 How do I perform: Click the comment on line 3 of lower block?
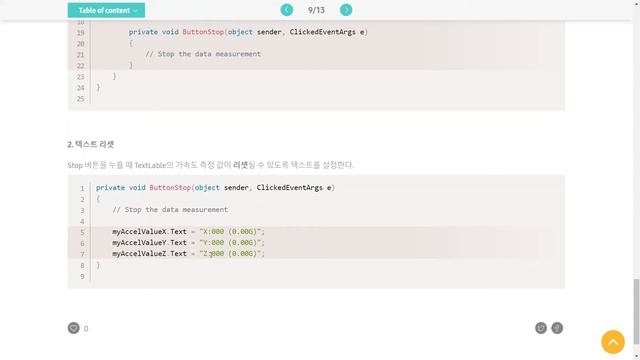pyautogui.click(x=170, y=209)
